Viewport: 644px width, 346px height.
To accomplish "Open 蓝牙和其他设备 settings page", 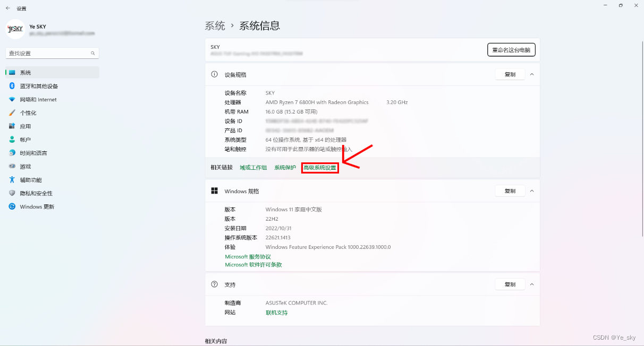I will 52,86.
